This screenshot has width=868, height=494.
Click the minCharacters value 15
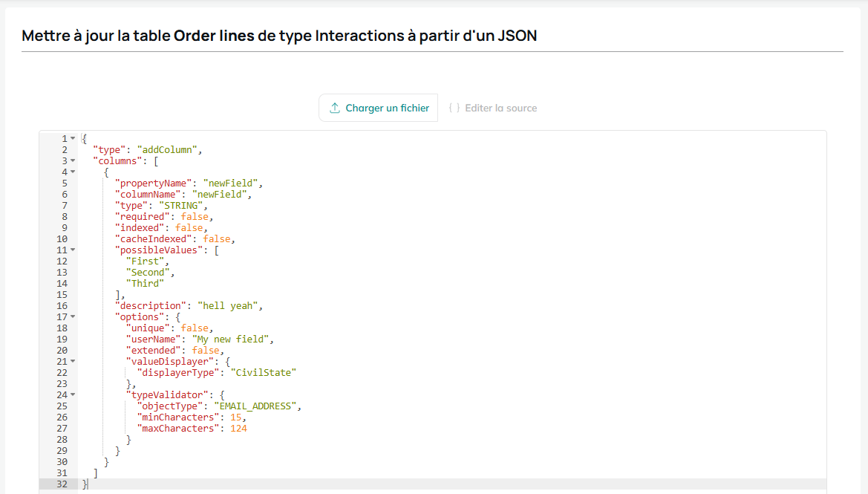click(x=236, y=417)
